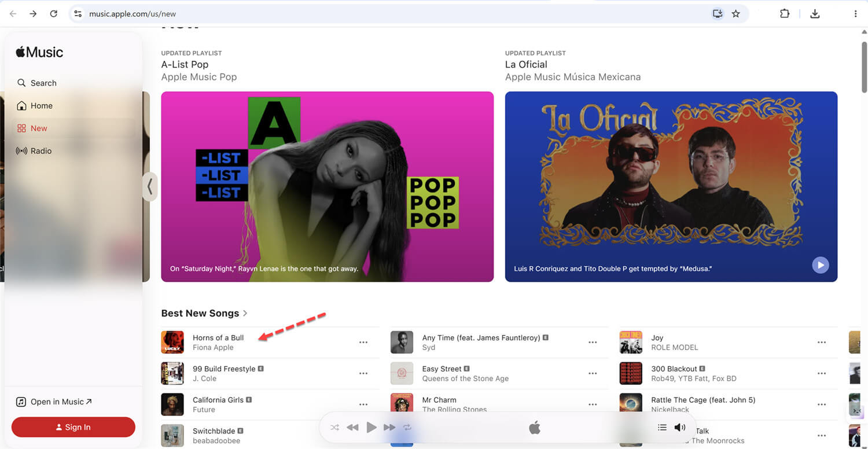Open site information icon in address bar
This screenshot has height=449, width=868.
pyautogui.click(x=78, y=14)
